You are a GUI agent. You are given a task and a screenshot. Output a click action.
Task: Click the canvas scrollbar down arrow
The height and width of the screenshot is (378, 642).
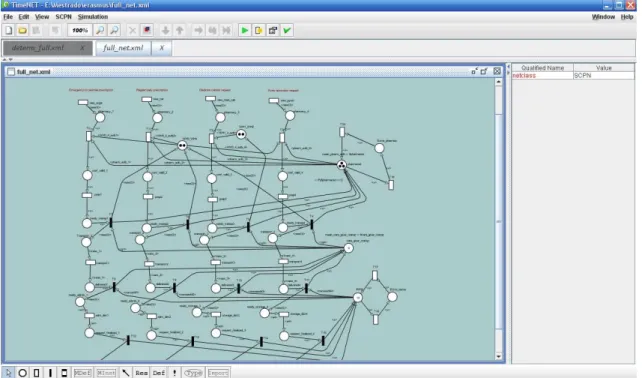[x=498, y=356]
